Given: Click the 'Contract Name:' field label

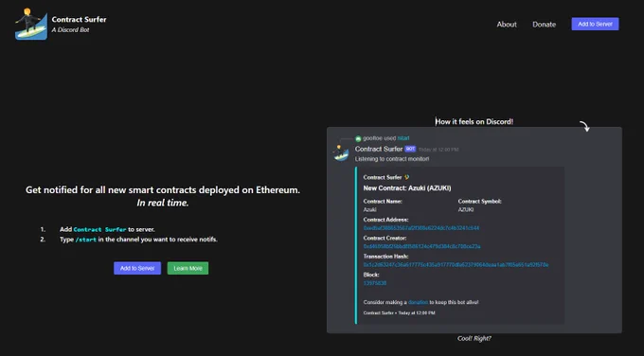Looking at the screenshot, I should coord(383,202).
